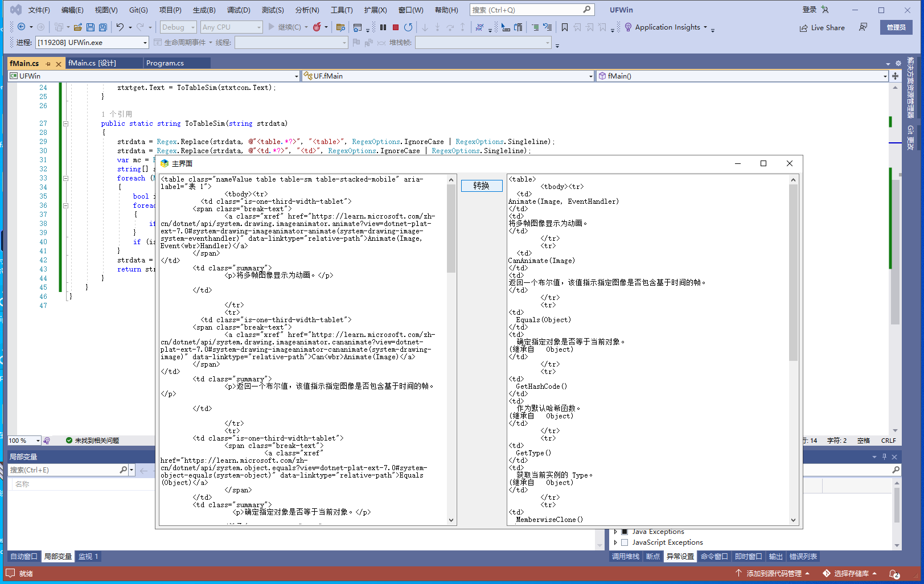924x584 pixels.
Task: Click the save file icon
Action: 91,27
